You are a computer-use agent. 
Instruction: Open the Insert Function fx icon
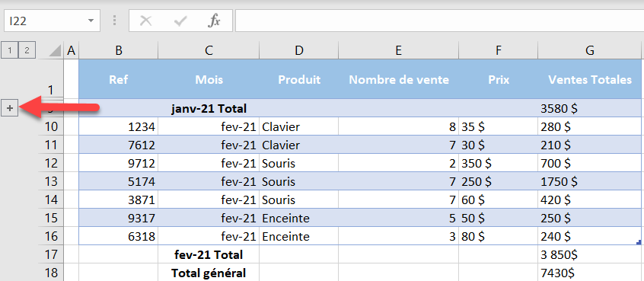pyautogui.click(x=214, y=21)
